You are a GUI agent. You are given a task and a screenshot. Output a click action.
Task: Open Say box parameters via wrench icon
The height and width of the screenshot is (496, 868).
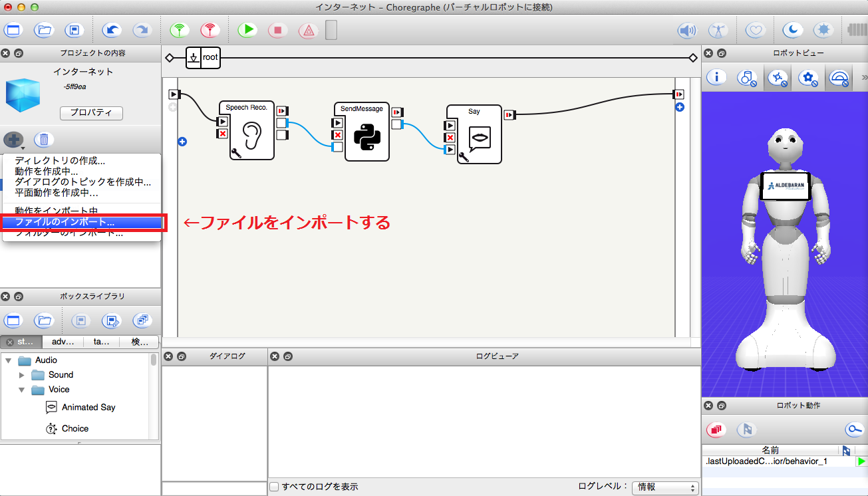pos(464,158)
